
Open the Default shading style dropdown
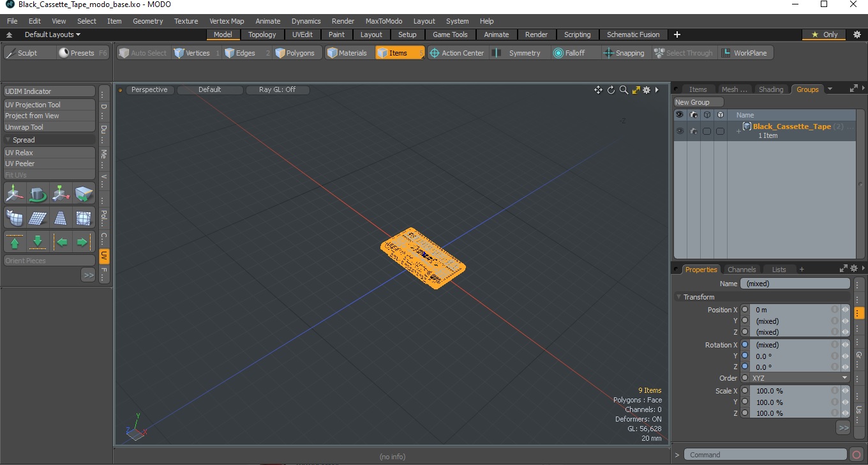click(x=209, y=90)
